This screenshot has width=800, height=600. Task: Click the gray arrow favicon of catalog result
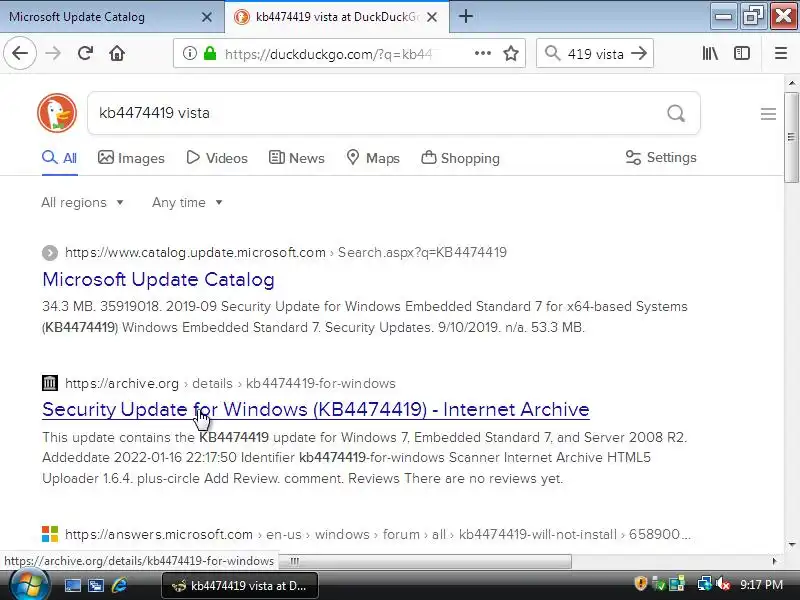point(50,253)
